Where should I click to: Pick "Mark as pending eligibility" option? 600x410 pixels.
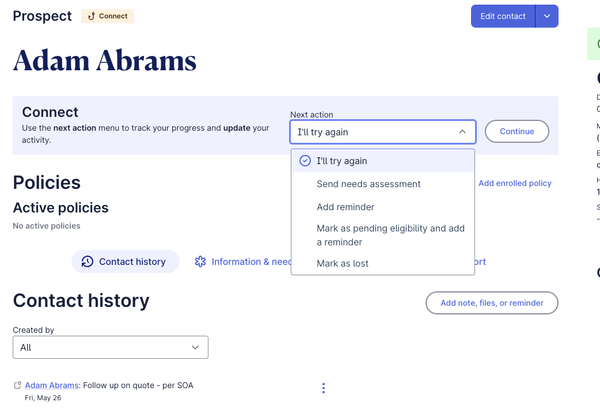[x=390, y=235]
